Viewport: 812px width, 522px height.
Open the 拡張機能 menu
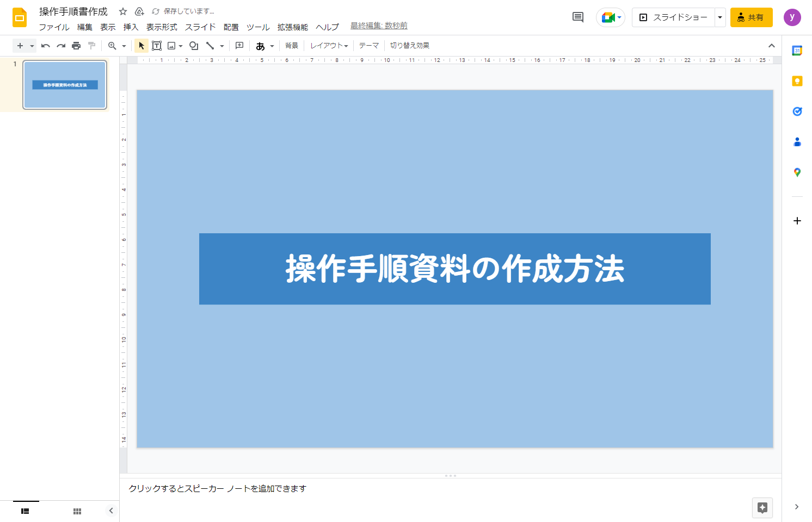(x=293, y=27)
